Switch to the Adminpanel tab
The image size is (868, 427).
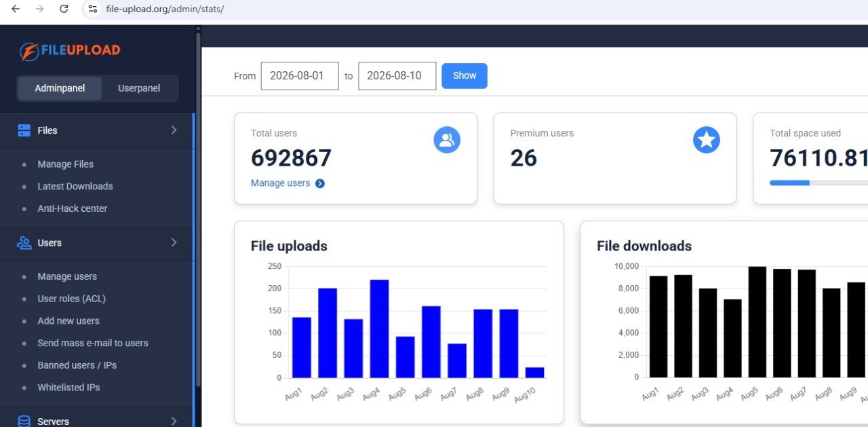point(60,88)
